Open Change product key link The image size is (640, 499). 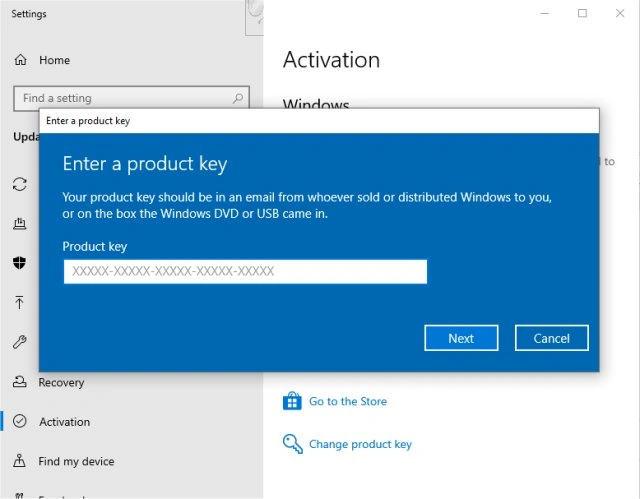coord(360,444)
